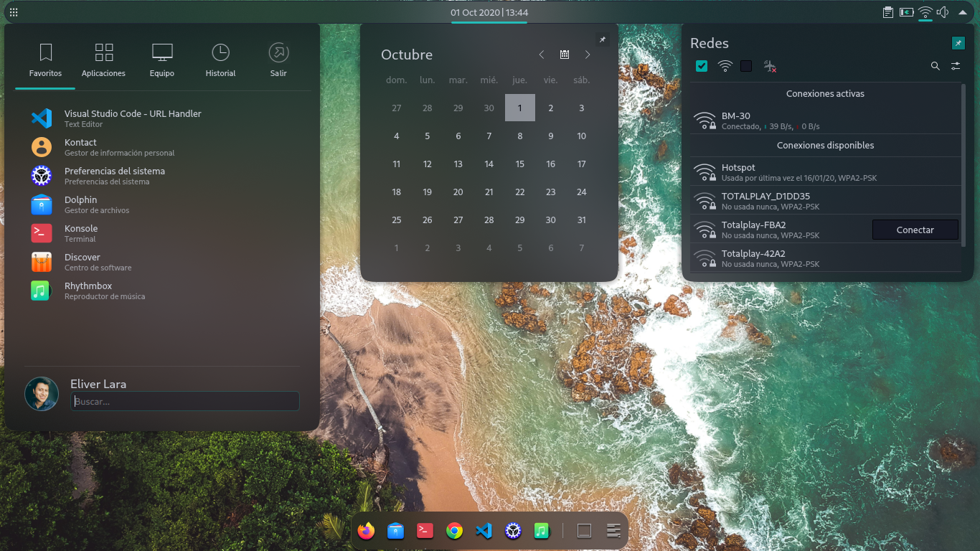Click the scrollbar in the Redes network list
Image resolution: width=980 pixels, height=551 pixels.
pos(963,165)
